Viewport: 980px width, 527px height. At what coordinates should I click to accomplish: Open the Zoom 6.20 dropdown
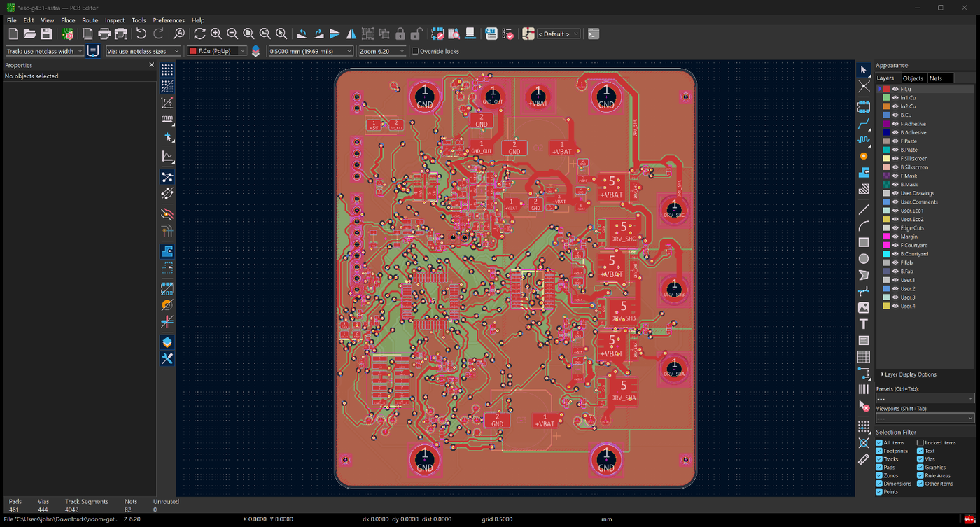point(382,51)
